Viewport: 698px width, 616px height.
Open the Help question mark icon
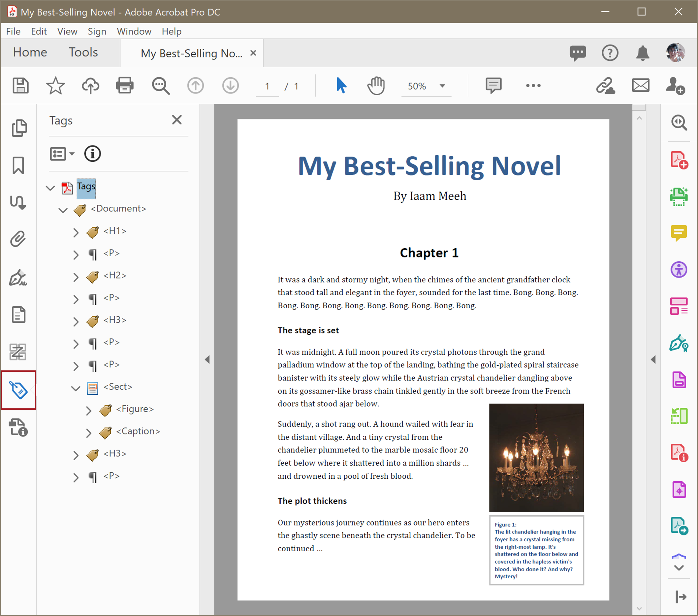click(610, 53)
